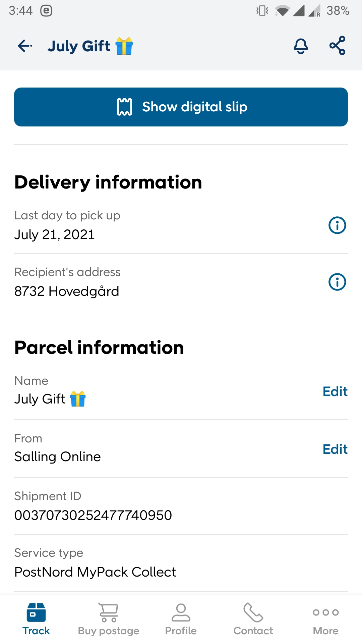Viewport: 362px width, 644px height.
Task: Open info icon for recipient's address
Action: pos(337,282)
